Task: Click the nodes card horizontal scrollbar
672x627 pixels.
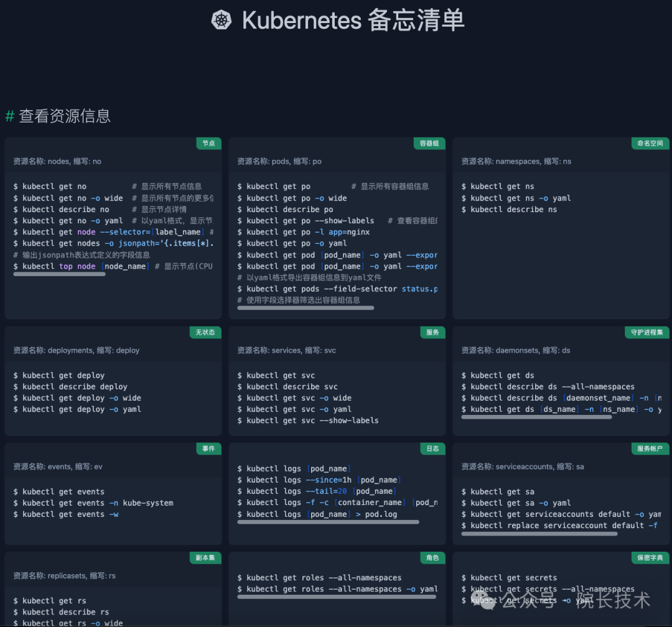Action: [x=59, y=274]
